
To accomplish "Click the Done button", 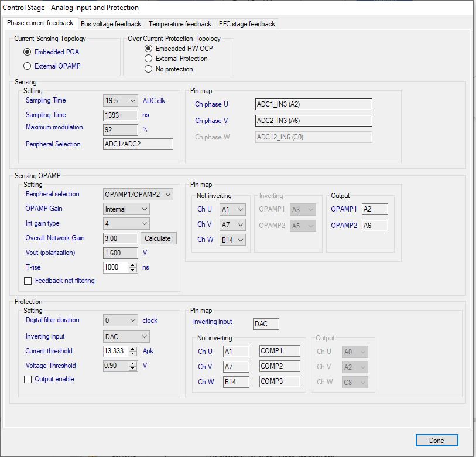I will (437, 440).
